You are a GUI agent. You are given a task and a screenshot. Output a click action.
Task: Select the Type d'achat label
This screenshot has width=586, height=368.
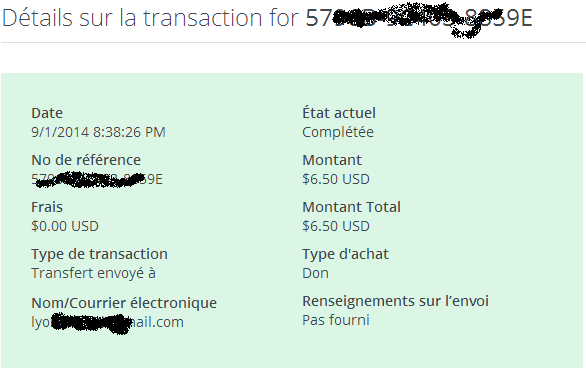(345, 254)
